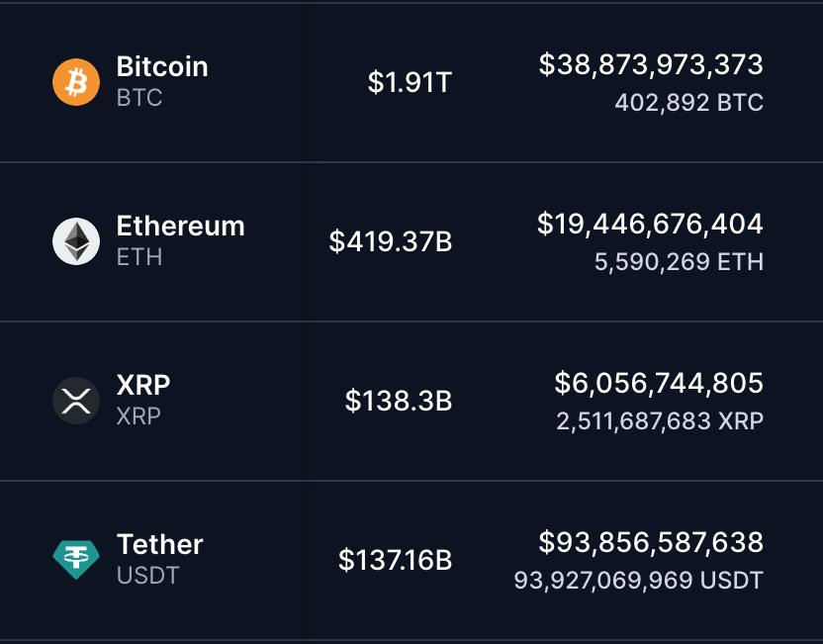
Task: Select the Ethereum diamond logo icon
Action: (x=75, y=240)
